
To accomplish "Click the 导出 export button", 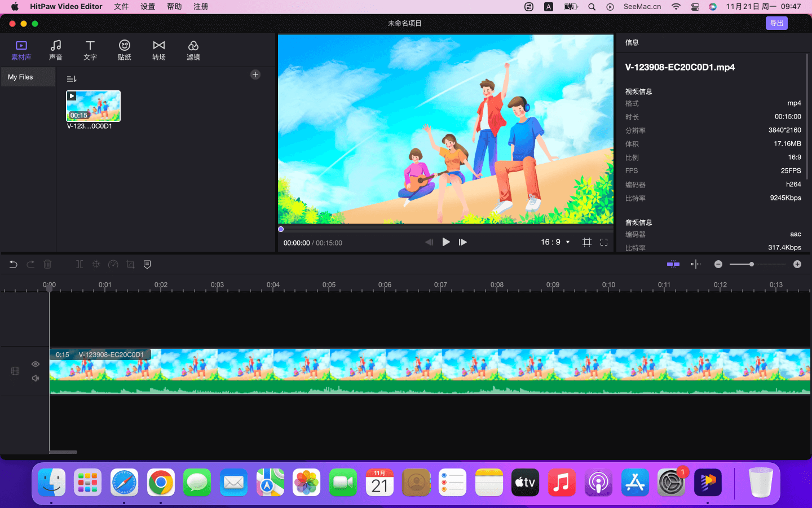I will [x=776, y=23].
